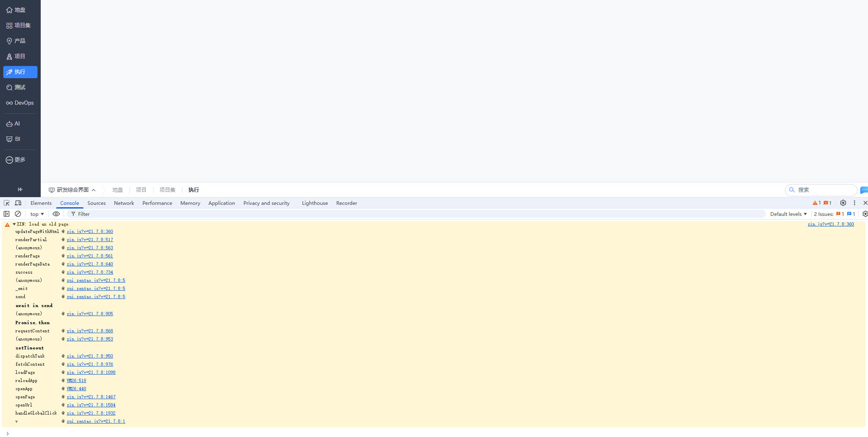Activate the inspect element cursor tool

pyautogui.click(x=6, y=203)
